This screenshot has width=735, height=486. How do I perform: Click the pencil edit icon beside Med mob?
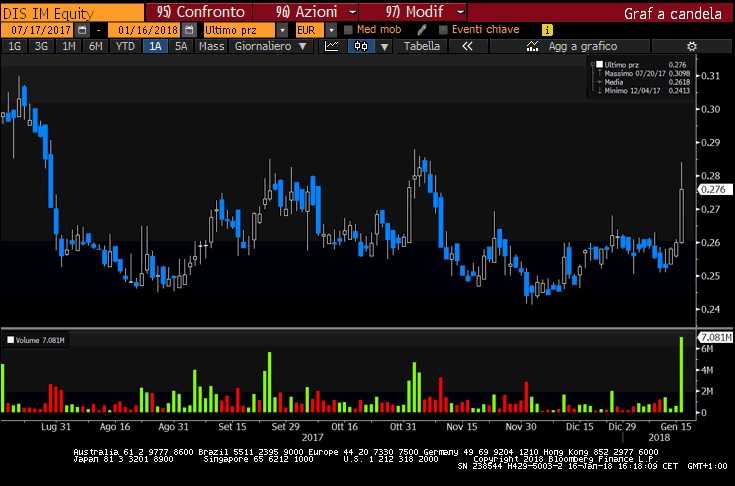tap(421, 30)
